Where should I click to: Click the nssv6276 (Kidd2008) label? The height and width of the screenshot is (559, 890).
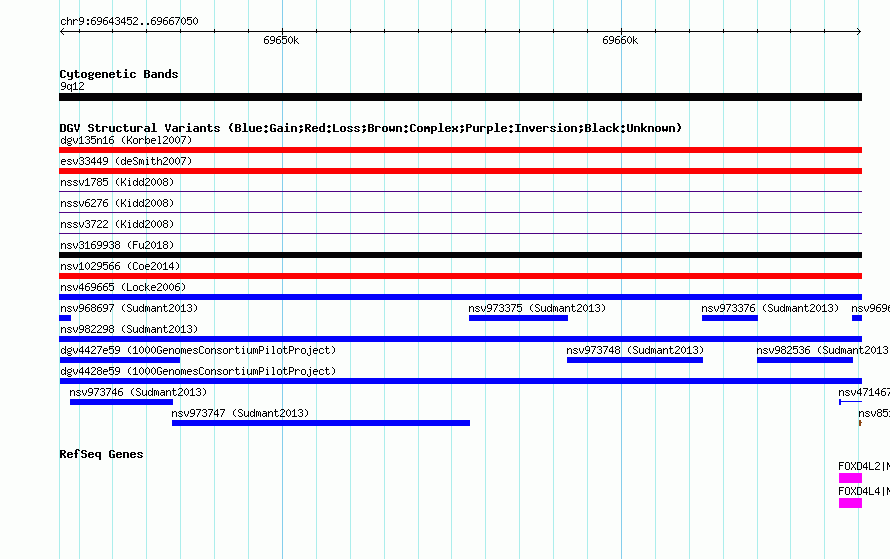pos(117,203)
